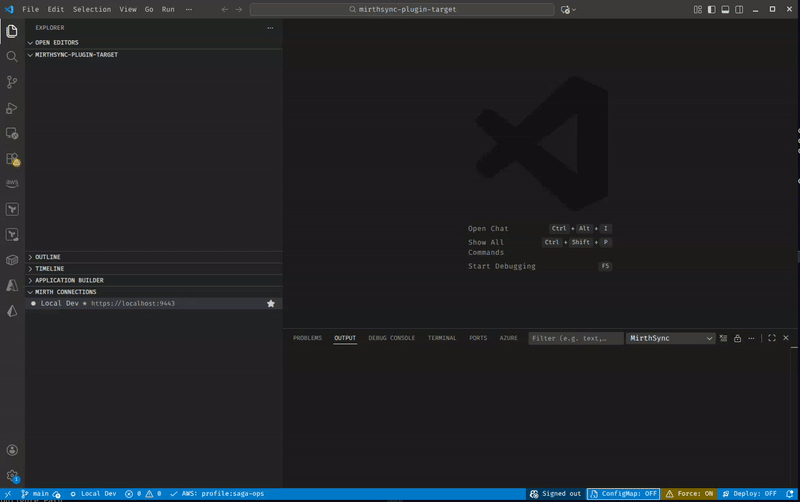This screenshot has height=502, width=800.
Task: Toggle bottom Panel visibility
Action: point(725,9)
